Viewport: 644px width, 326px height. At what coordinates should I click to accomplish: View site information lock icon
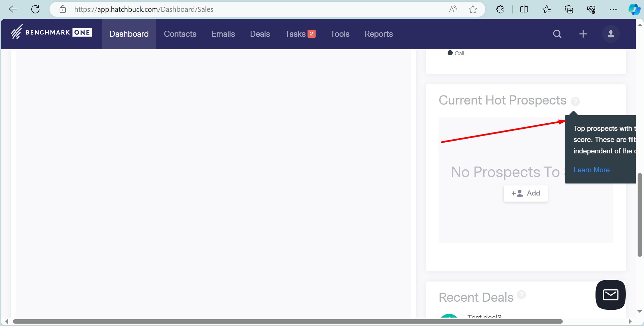pos(63,9)
